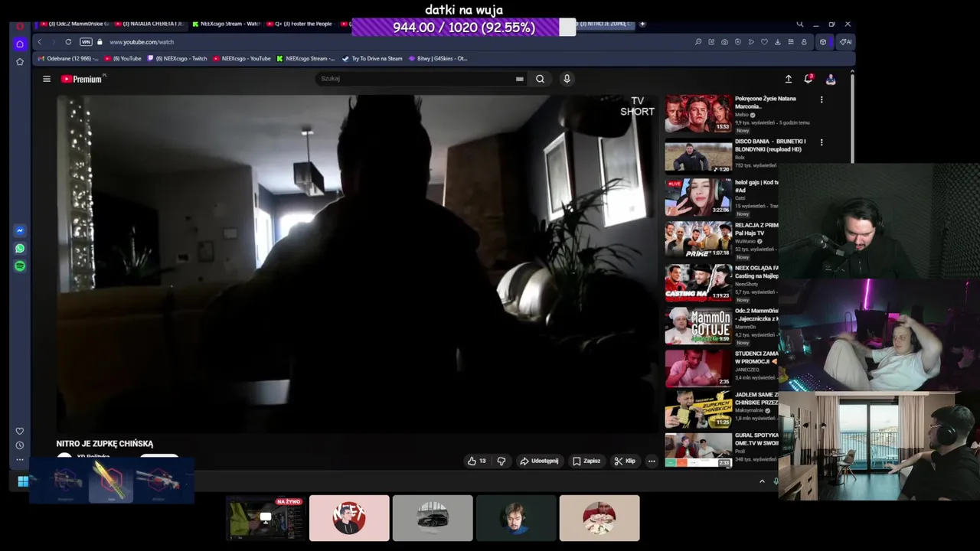The width and height of the screenshot is (980, 551).
Task: Click the knife skin item in the overlay
Action: coord(111,482)
